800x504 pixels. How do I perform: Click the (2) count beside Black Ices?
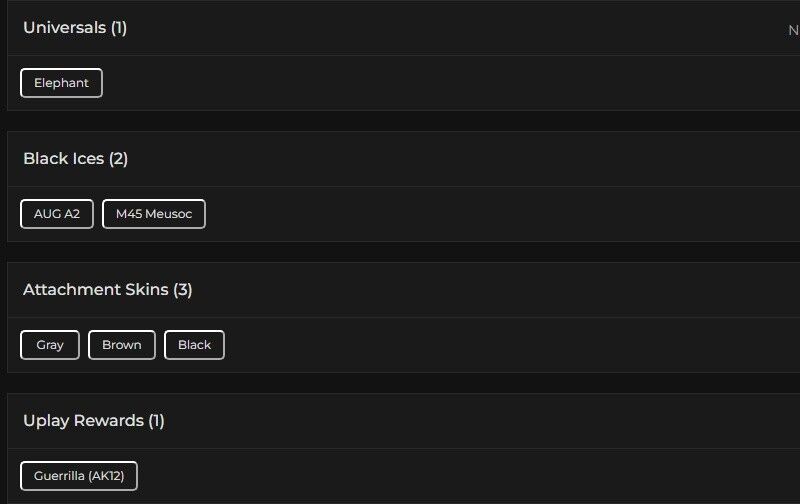[x=118, y=159]
